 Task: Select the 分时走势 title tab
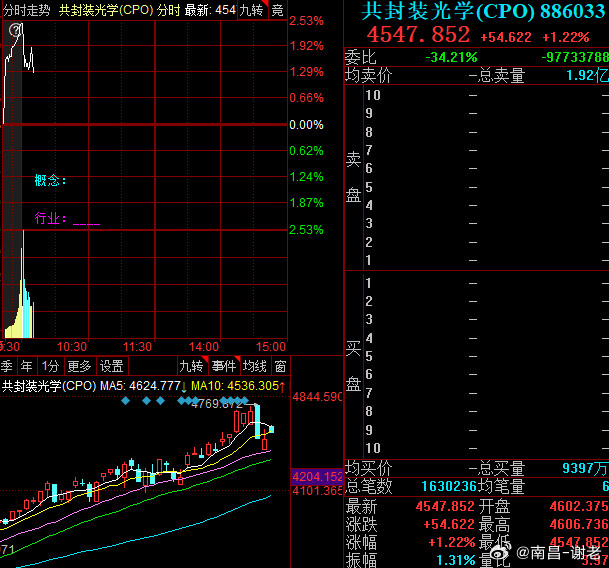(x=26, y=10)
